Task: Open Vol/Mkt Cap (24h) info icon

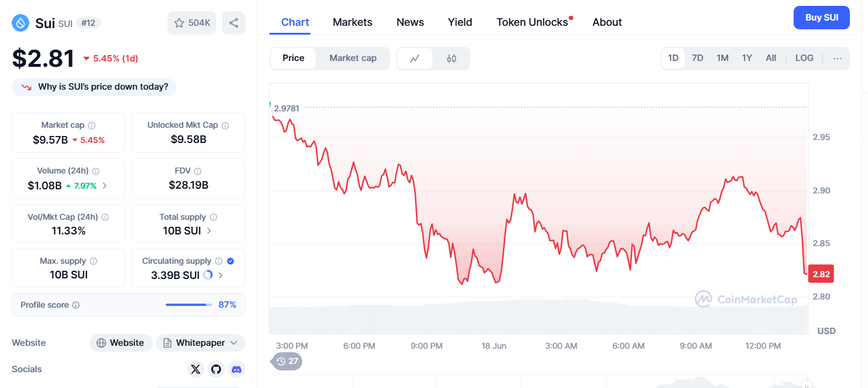Action: [x=105, y=217]
